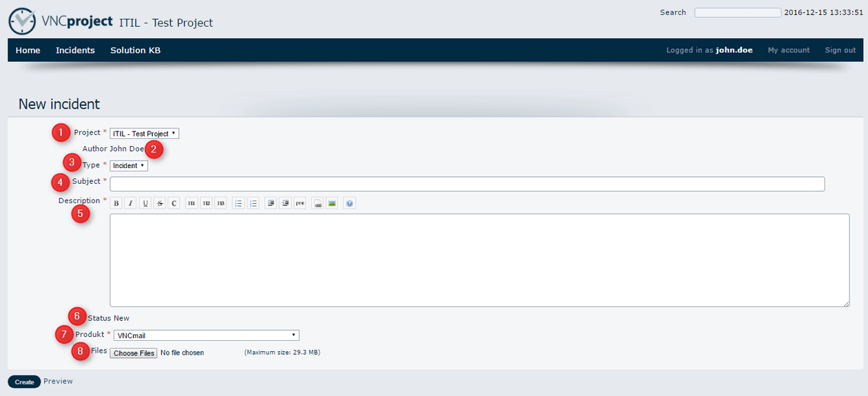Go to the Incidents menu item

pyautogui.click(x=75, y=50)
